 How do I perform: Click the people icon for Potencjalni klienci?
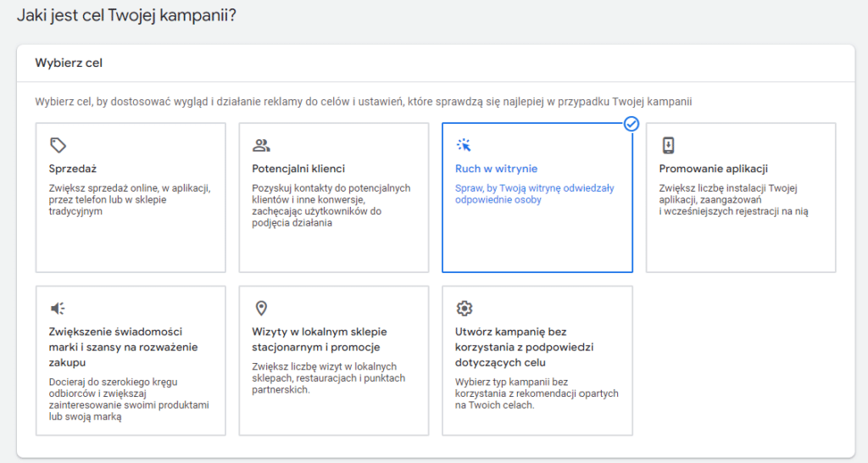pos(261,145)
